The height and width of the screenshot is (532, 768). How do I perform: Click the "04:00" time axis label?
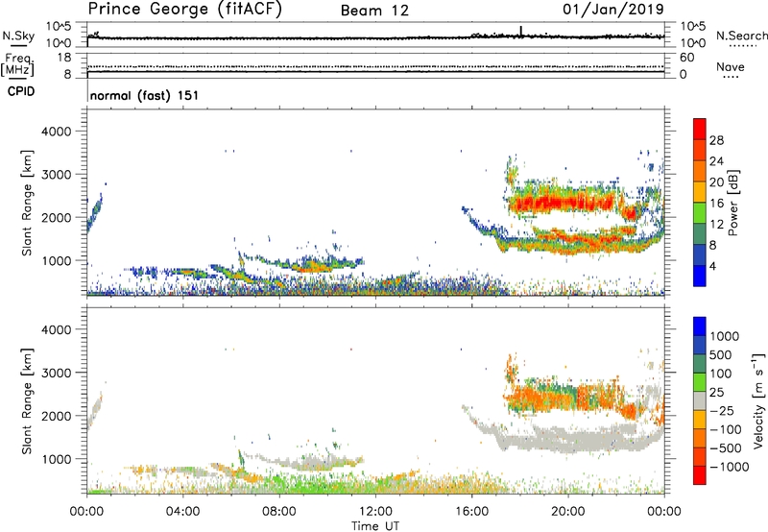pos(182,511)
